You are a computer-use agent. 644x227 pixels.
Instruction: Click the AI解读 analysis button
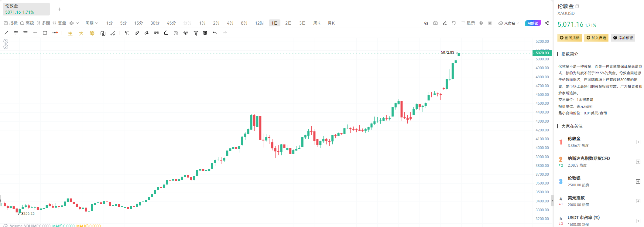[x=533, y=23]
